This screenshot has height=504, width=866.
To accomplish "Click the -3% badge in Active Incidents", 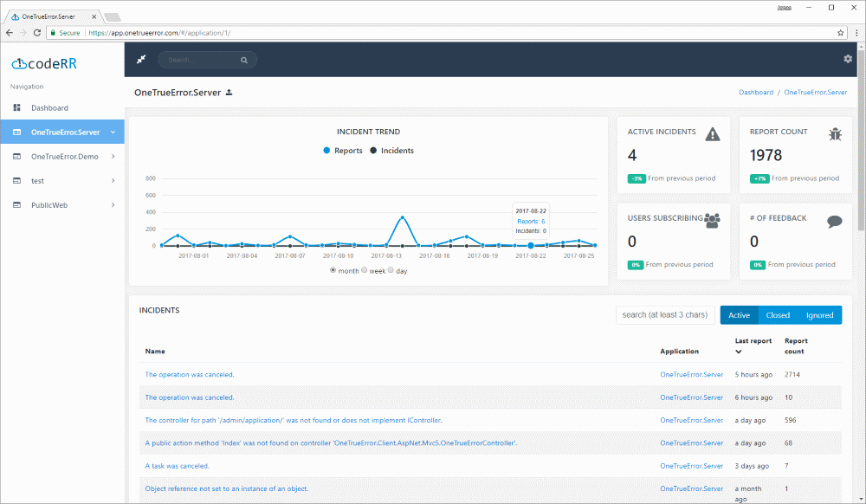I will click(x=637, y=179).
